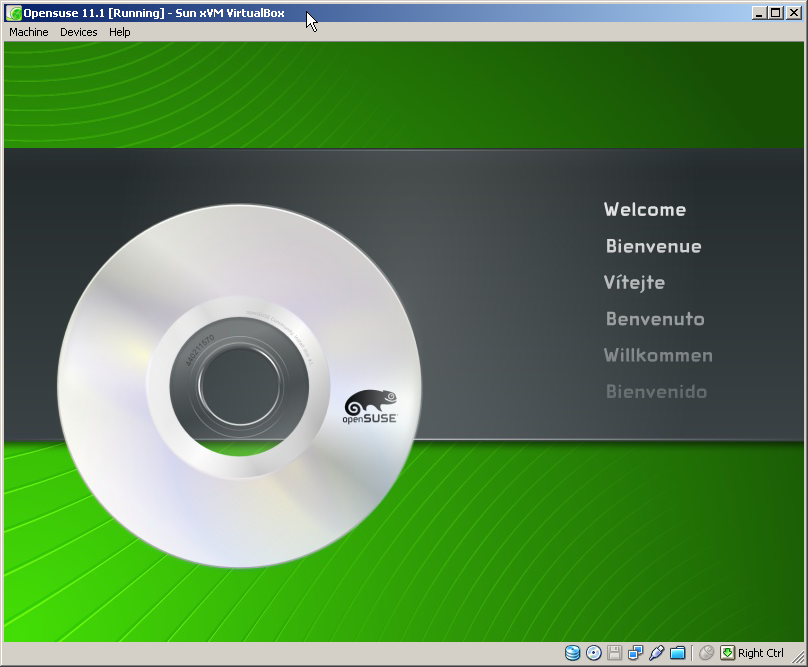Minimize the VirtualBox window

(758, 13)
